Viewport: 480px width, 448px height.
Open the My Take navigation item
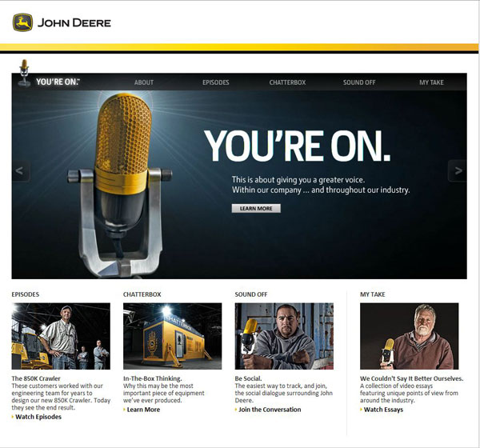click(431, 82)
